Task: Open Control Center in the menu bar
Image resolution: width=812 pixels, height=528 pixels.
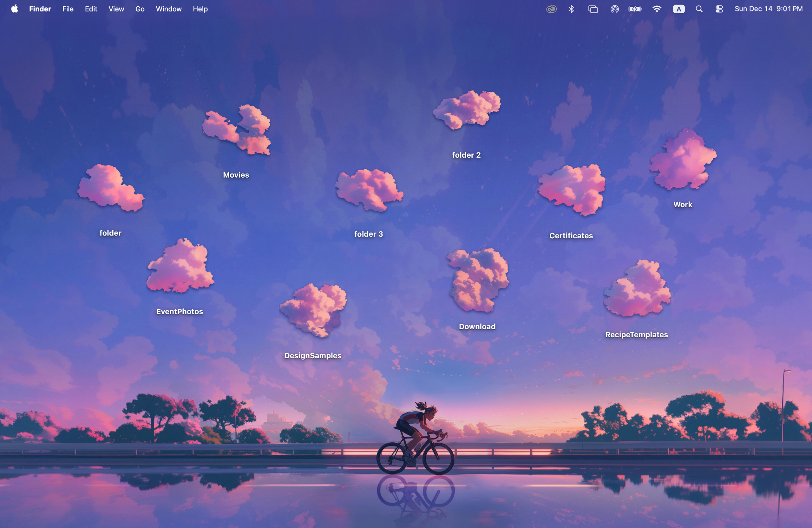Action: [x=719, y=9]
